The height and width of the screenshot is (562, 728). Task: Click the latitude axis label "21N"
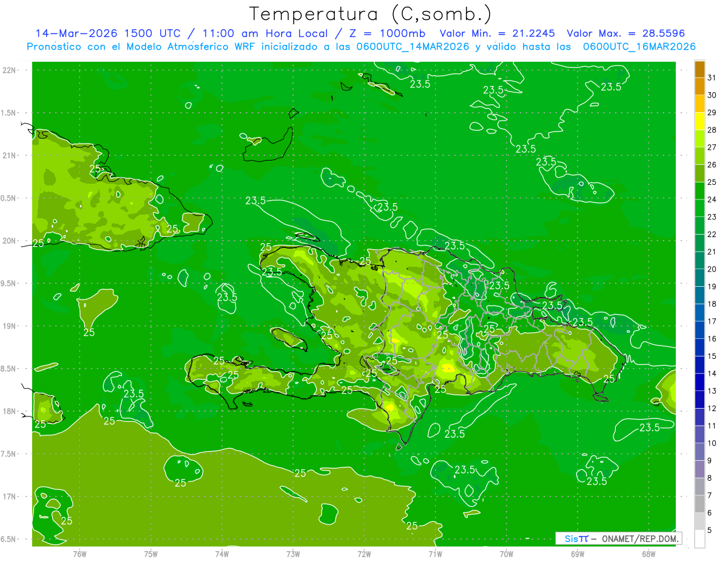coord(9,155)
